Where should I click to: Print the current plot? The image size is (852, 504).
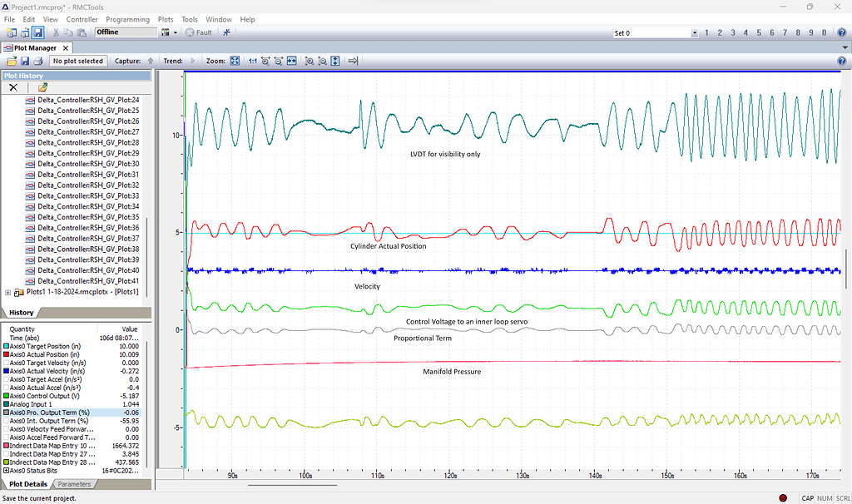39,61
